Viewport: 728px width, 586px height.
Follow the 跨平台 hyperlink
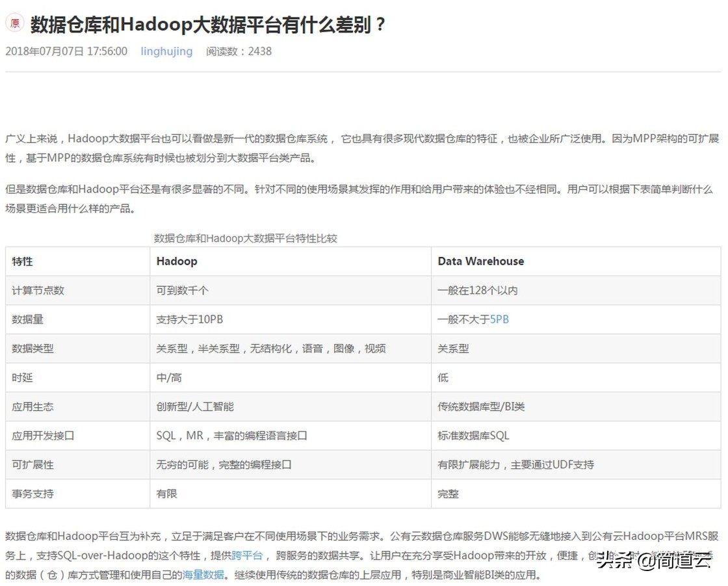pyautogui.click(x=247, y=555)
